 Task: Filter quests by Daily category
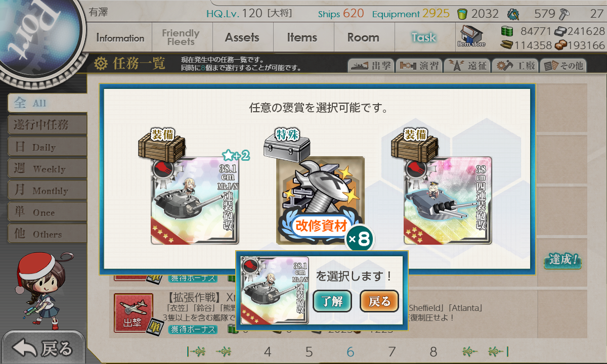[47, 147]
